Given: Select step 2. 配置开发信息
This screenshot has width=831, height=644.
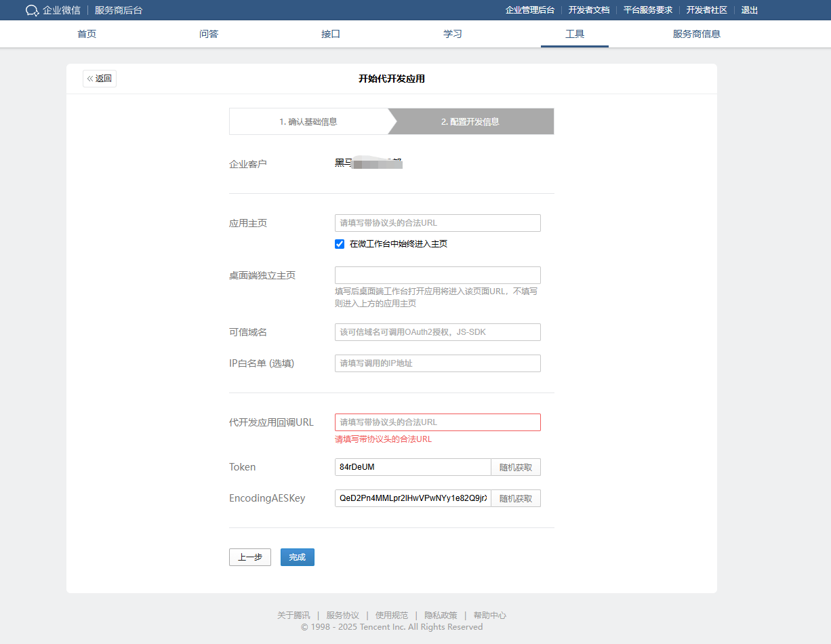Looking at the screenshot, I should pos(470,121).
